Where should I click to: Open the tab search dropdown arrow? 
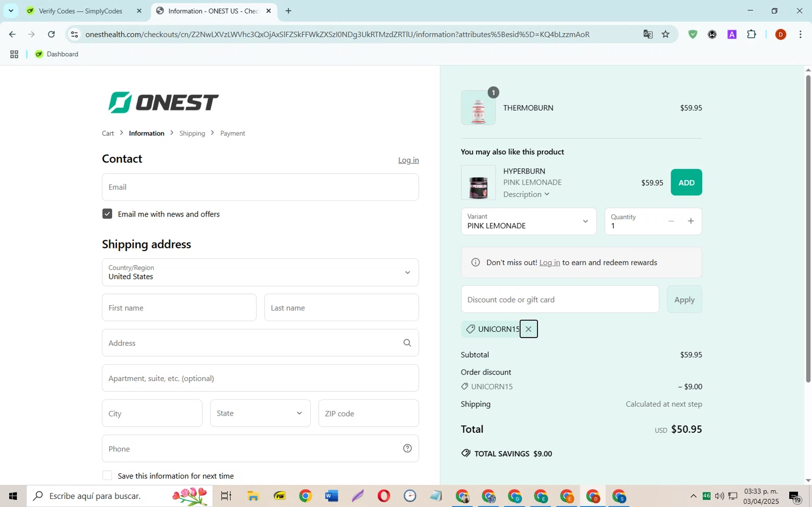(x=10, y=11)
